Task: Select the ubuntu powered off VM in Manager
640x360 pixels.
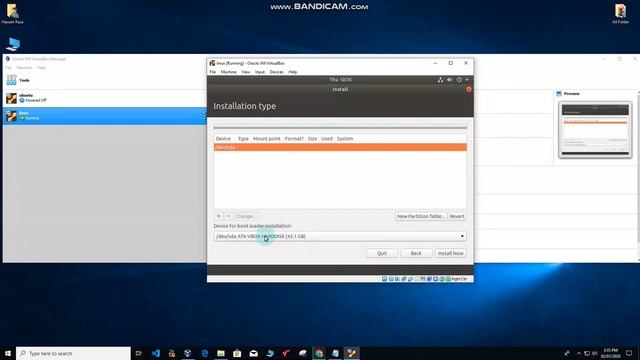Action: 105,98
